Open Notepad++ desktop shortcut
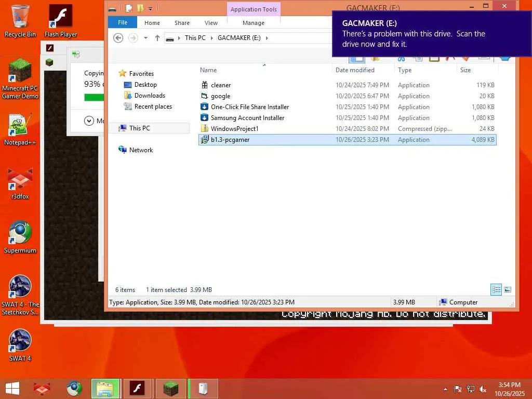532x399 pixels. tap(20, 129)
